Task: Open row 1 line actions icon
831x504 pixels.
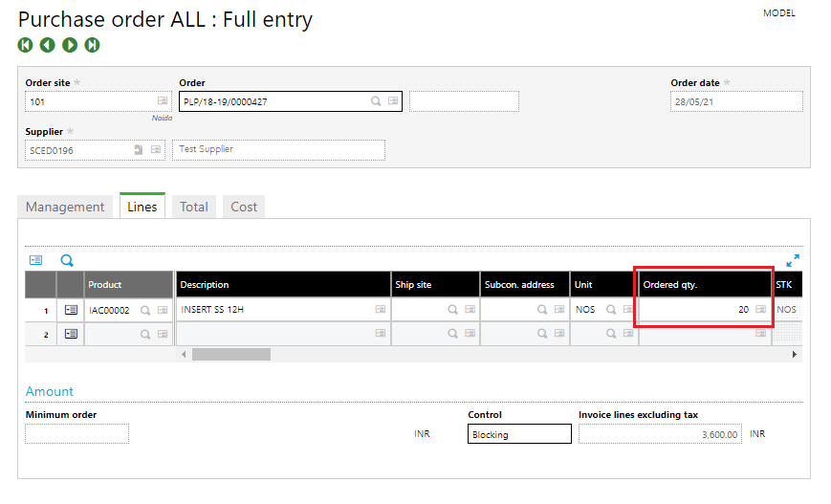Action: pos(71,310)
